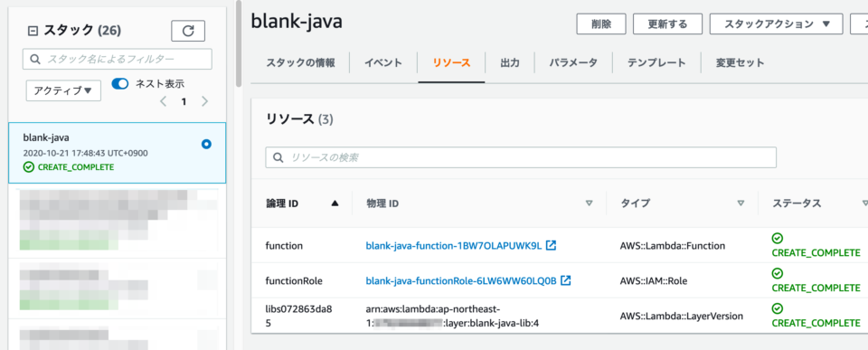This screenshot has width=868, height=350.
Task: Open タイプ column filter triangle
Action: coord(741,203)
